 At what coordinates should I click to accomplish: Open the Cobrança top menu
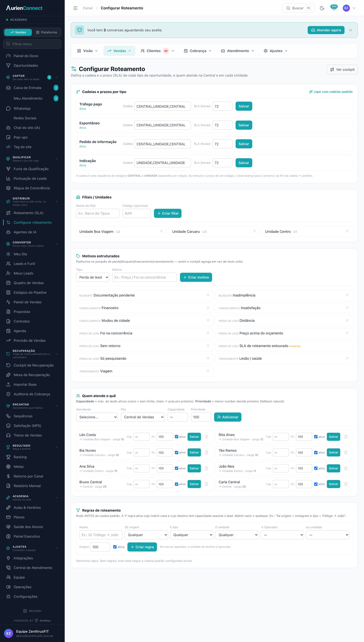click(x=197, y=51)
